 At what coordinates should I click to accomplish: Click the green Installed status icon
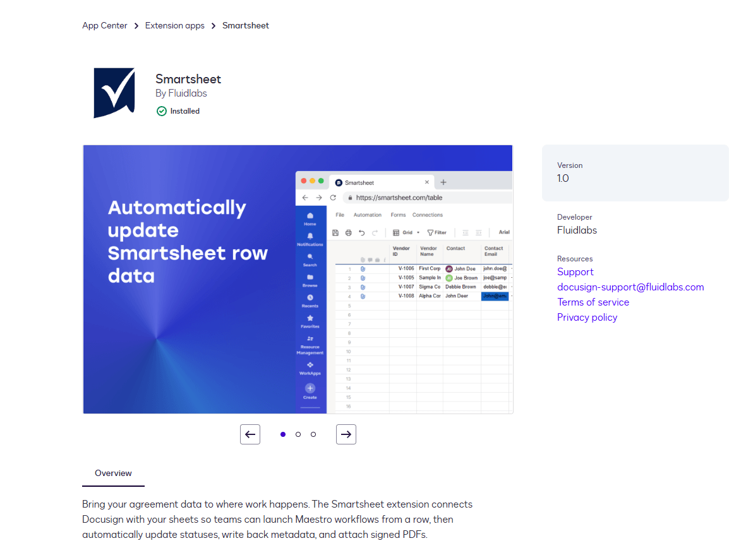point(162,111)
